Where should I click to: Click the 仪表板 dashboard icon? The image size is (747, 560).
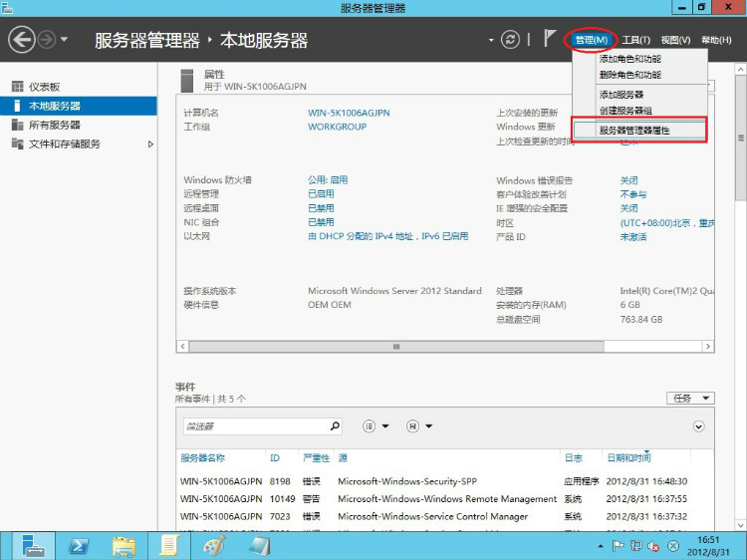point(18,87)
